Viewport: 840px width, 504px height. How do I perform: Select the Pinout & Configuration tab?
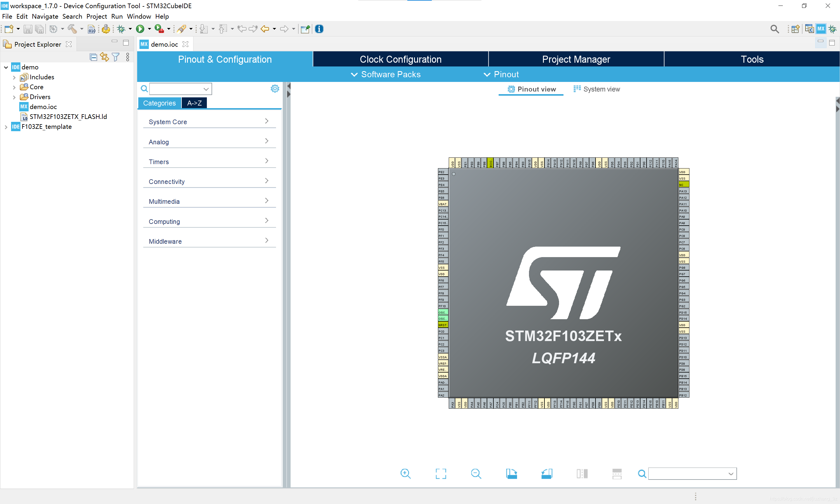(225, 59)
